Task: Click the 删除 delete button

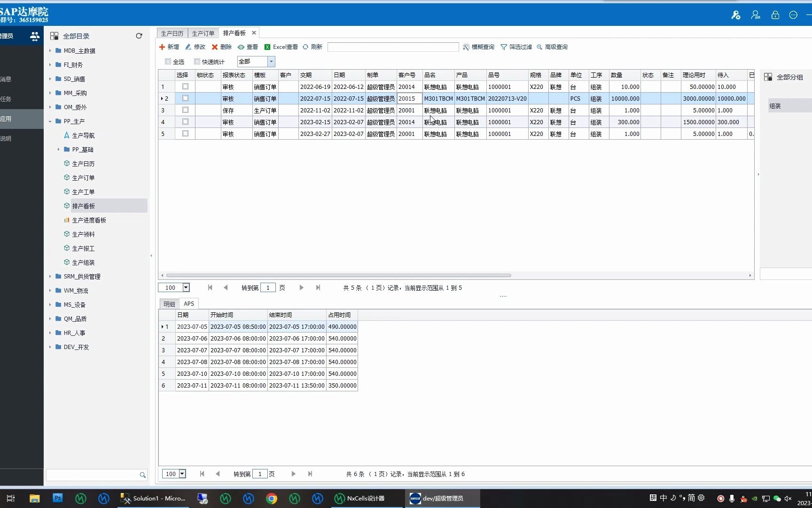Action: pyautogui.click(x=222, y=47)
